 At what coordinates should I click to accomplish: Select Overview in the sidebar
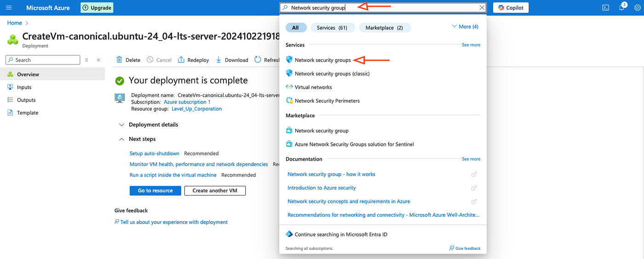(52, 74)
